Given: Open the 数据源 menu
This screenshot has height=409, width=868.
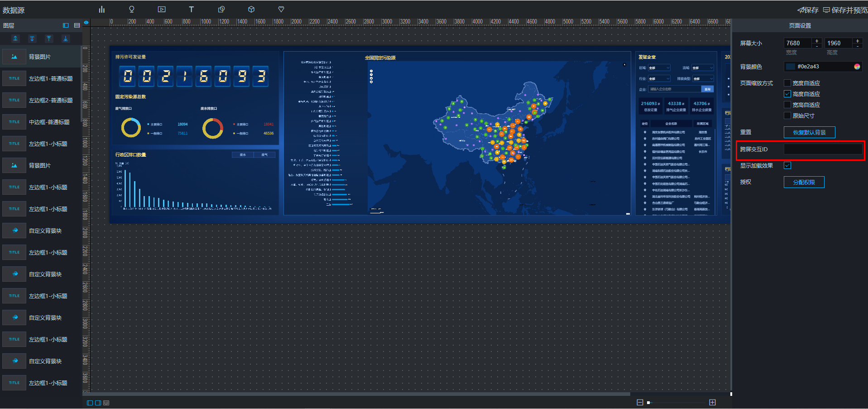Looking at the screenshot, I should [14, 10].
